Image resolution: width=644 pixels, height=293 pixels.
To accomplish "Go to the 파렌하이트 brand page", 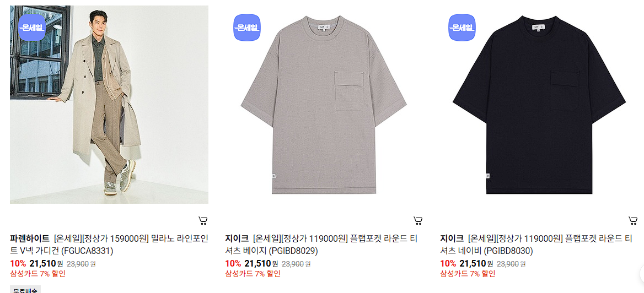I will coord(30,238).
